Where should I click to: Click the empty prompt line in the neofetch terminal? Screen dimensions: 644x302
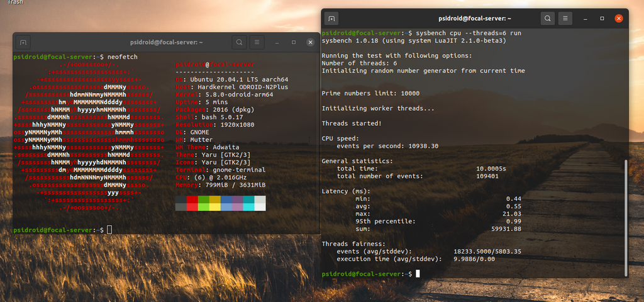[110, 230]
